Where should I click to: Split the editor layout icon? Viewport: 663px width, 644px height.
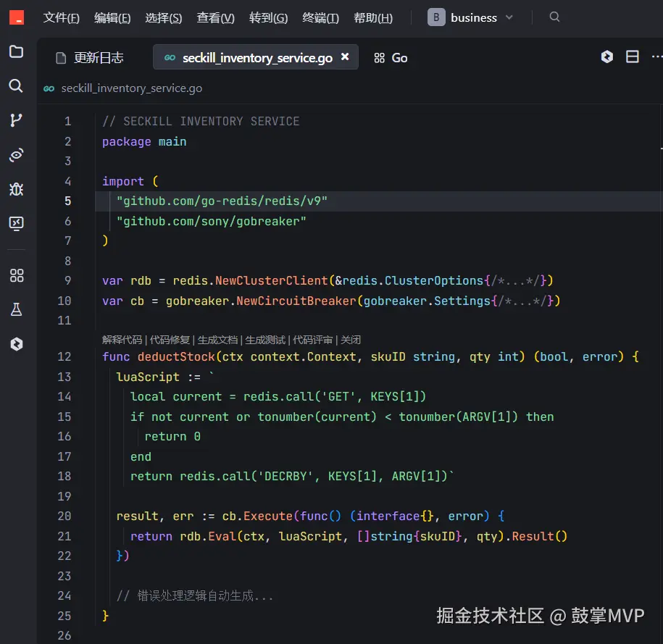coord(632,57)
